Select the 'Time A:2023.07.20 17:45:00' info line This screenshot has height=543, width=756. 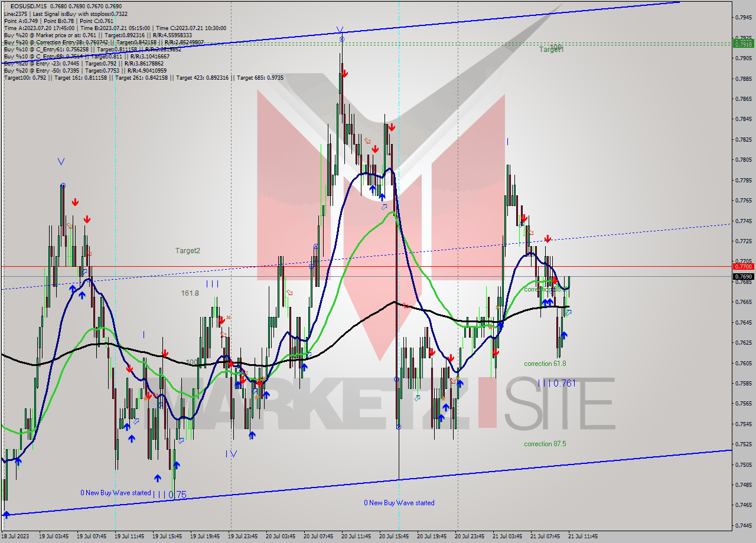[x=115, y=28]
